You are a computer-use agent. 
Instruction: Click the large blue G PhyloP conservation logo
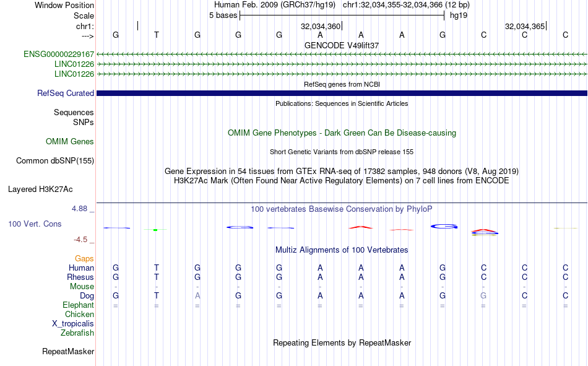(x=444, y=227)
